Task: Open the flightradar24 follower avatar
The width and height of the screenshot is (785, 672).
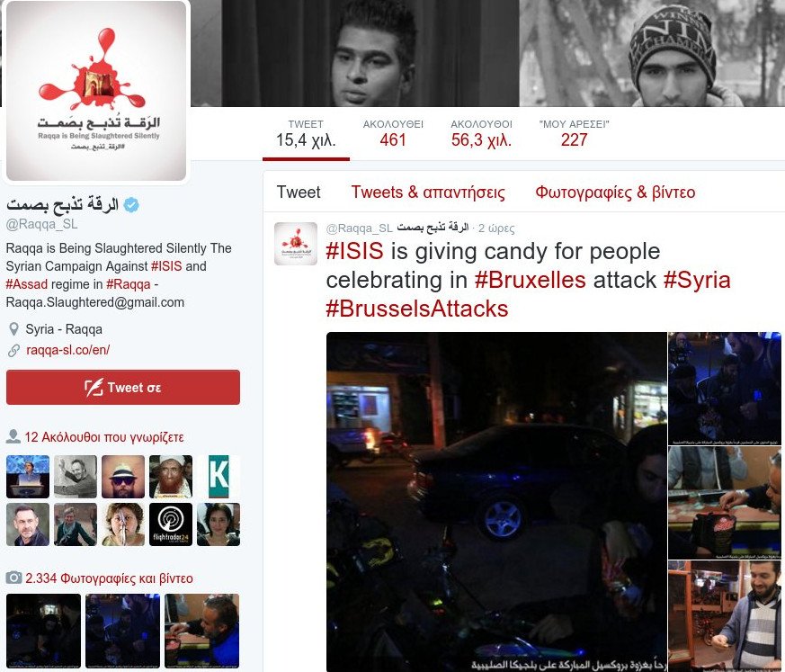Action: coord(171,524)
